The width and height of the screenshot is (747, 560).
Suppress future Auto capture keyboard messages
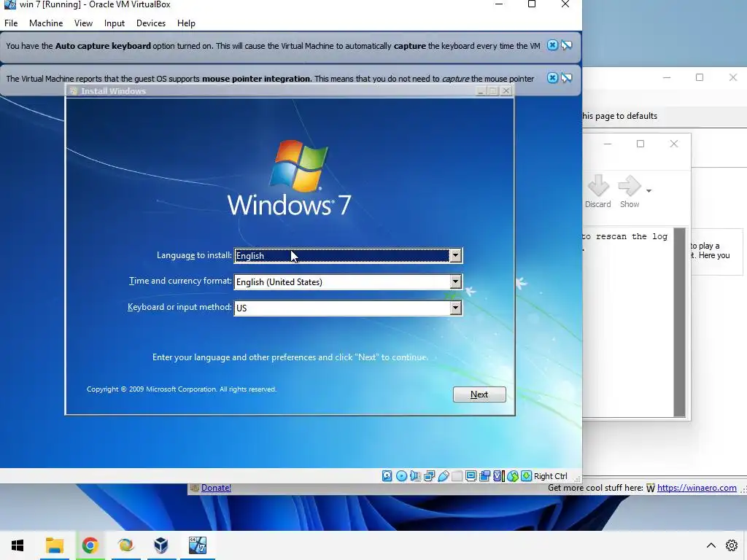point(566,45)
